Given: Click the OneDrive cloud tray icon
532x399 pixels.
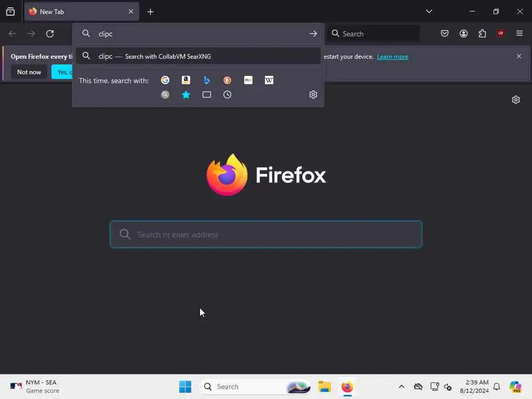Looking at the screenshot, I should pos(418,387).
